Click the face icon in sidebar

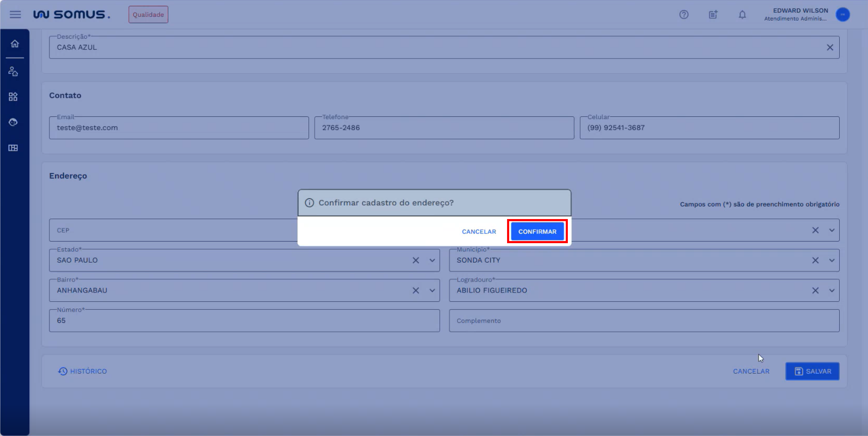[13, 122]
